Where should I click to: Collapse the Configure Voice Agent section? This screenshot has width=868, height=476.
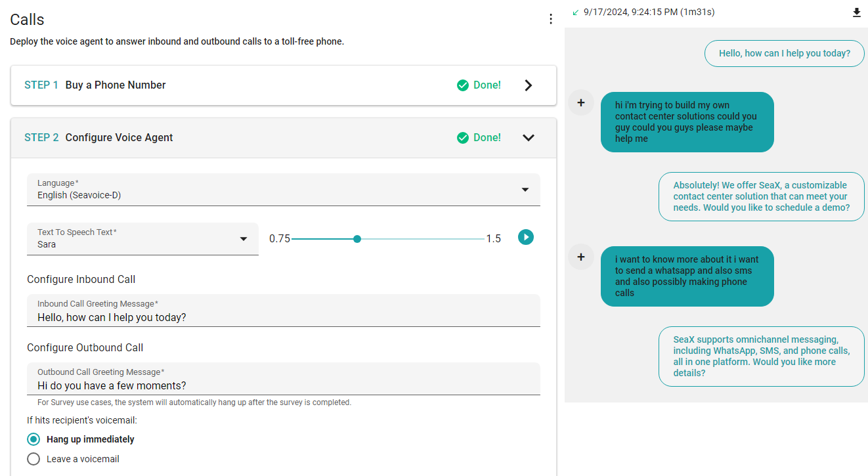click(x=529, y=137)
